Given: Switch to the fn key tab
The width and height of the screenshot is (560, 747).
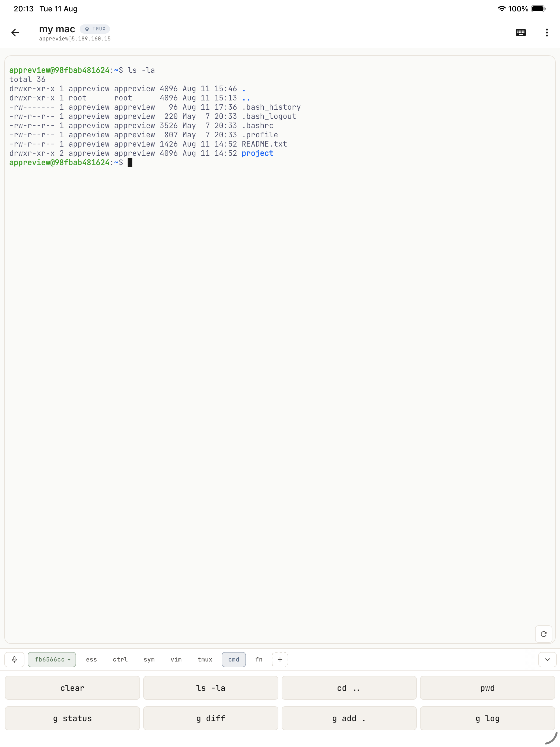Looking at the screenshot, I should pos(259,660).
